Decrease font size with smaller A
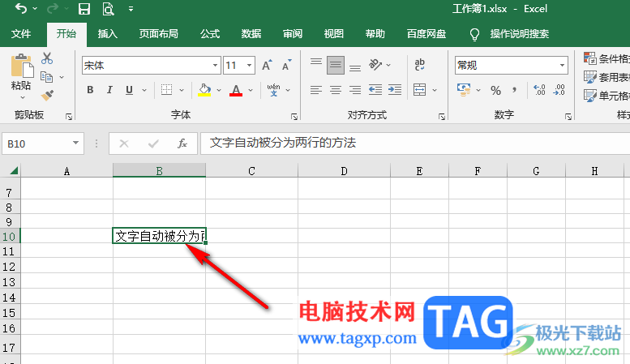 [x=286, y=65]
